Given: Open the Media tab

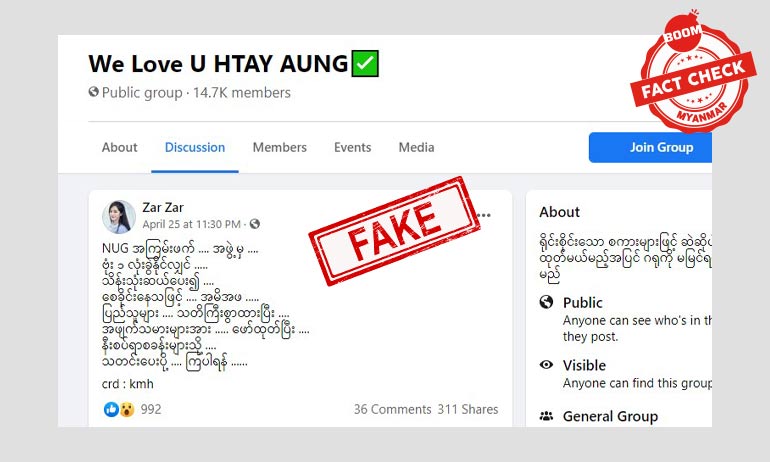Looking at the screenshot, I should (416, 147).
